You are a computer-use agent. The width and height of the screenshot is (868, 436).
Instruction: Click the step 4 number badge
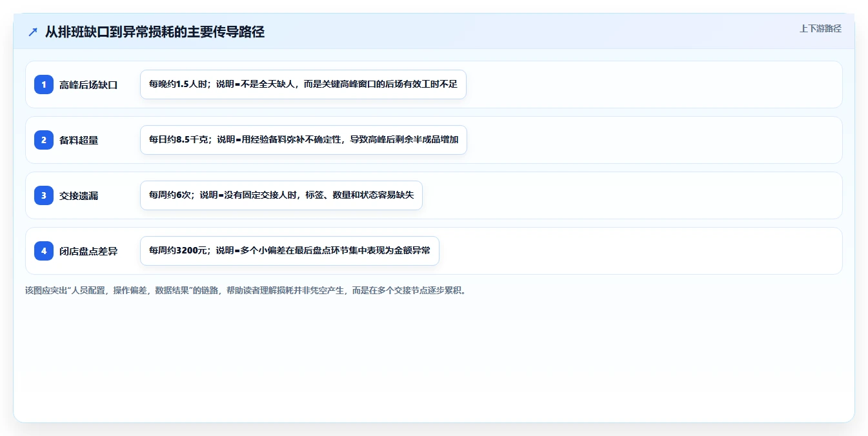(44, 251)
